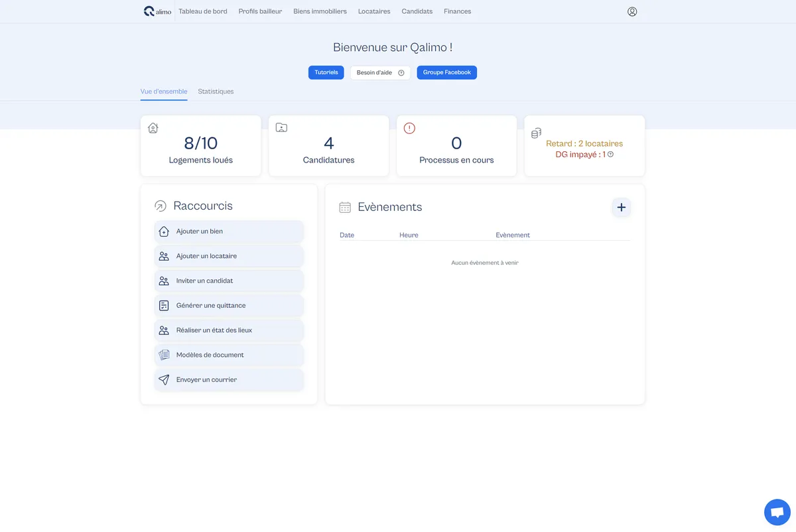Click the people icon of Réaliser un état des lieux

(164, 330)
